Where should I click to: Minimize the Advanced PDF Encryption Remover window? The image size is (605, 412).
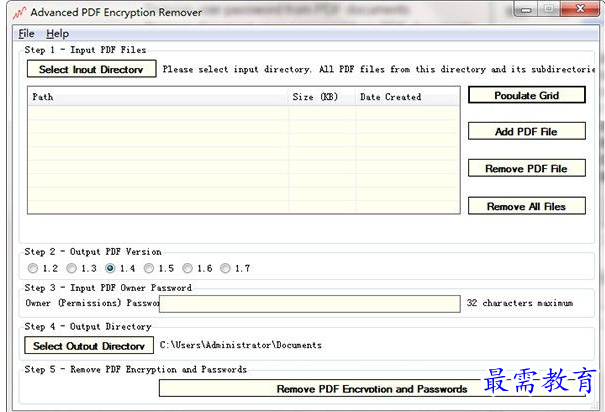click(526, 9)
